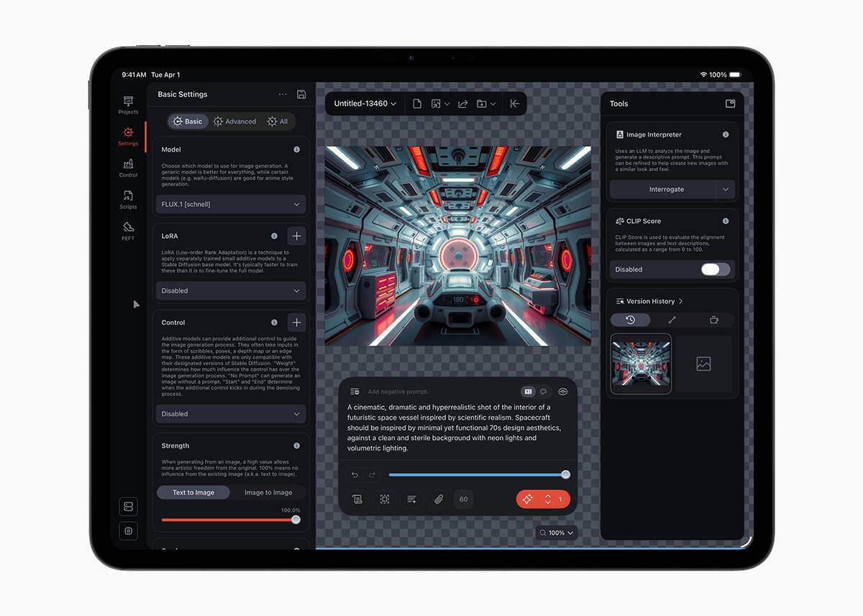Switch to the Basic settings tab

coord(188,121)
